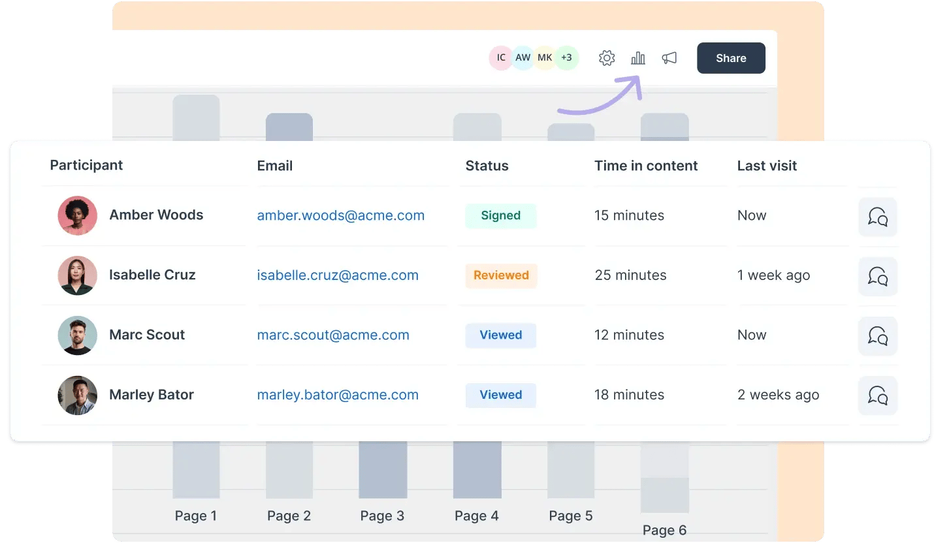Open the analytics bar chart icon

tap(638, 58)
